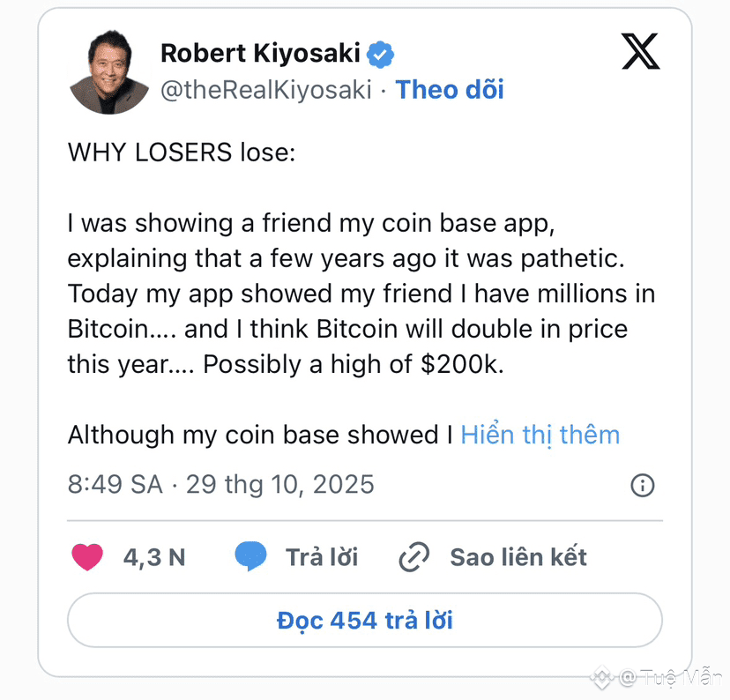The image size is (730, 700).
Task: Follow the account via Theo dõi
Action: [450, 89]
